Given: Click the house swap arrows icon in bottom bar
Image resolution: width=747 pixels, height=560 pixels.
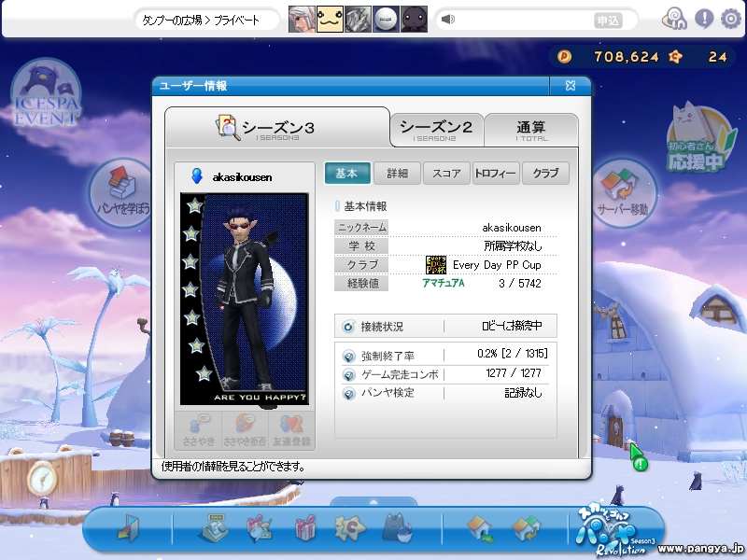Looking at the screenshot, I should pyautogui.click(x=527, y=528).
